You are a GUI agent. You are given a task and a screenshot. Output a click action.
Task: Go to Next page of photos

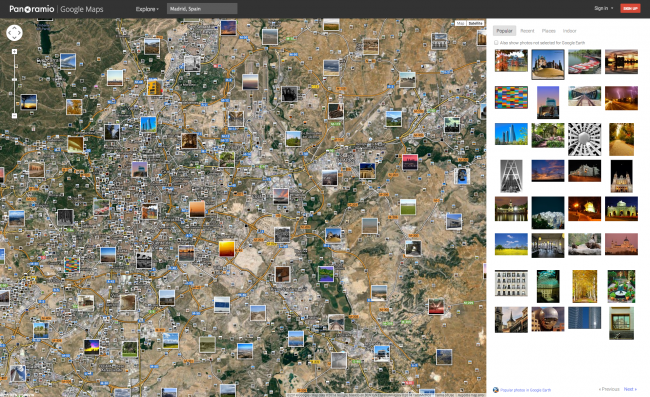[x=630, y=389]
